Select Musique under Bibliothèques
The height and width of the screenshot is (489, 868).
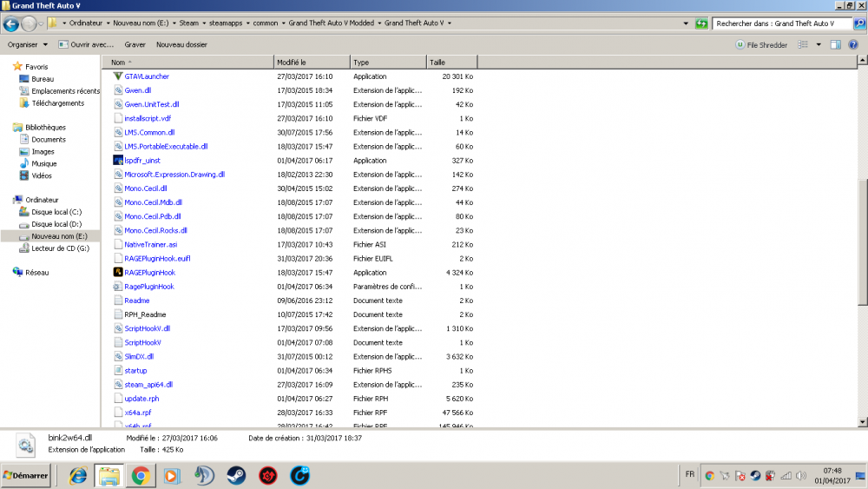pyautogui.click(x=43, y=164)
